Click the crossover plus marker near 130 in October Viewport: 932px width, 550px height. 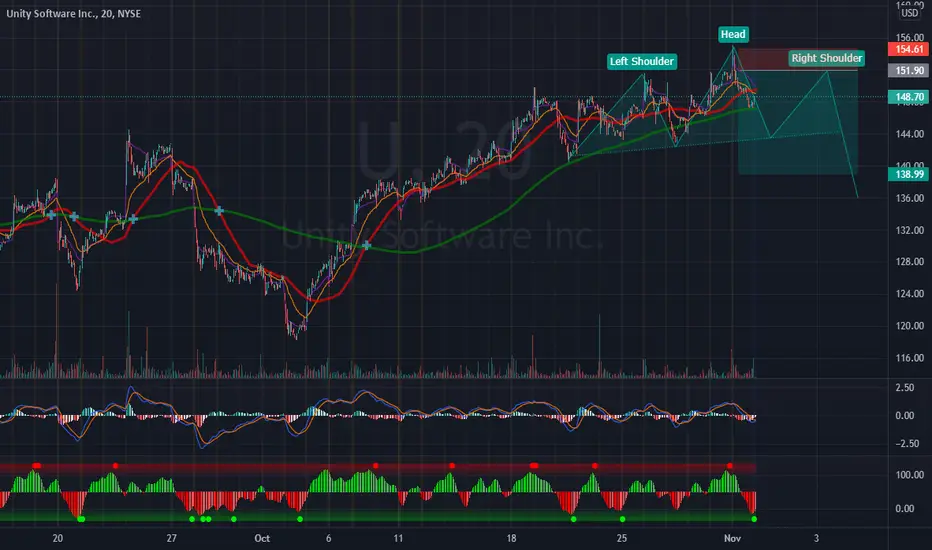(x=367, y=246)
